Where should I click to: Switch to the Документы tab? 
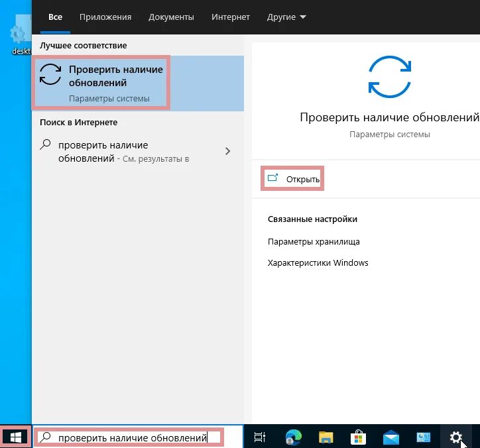click(171, 17)
